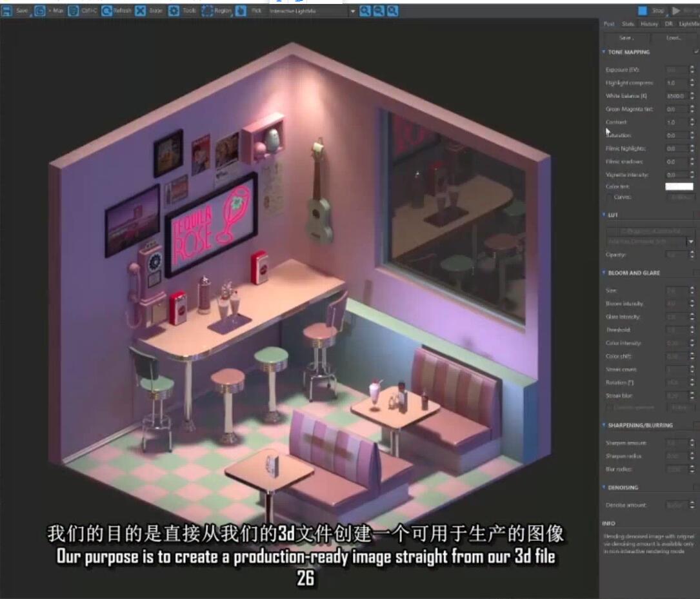Image resolution: width=700 pixels, height=599 pixels.
Task: Open the History tab
Action: [x=649, y=24]
